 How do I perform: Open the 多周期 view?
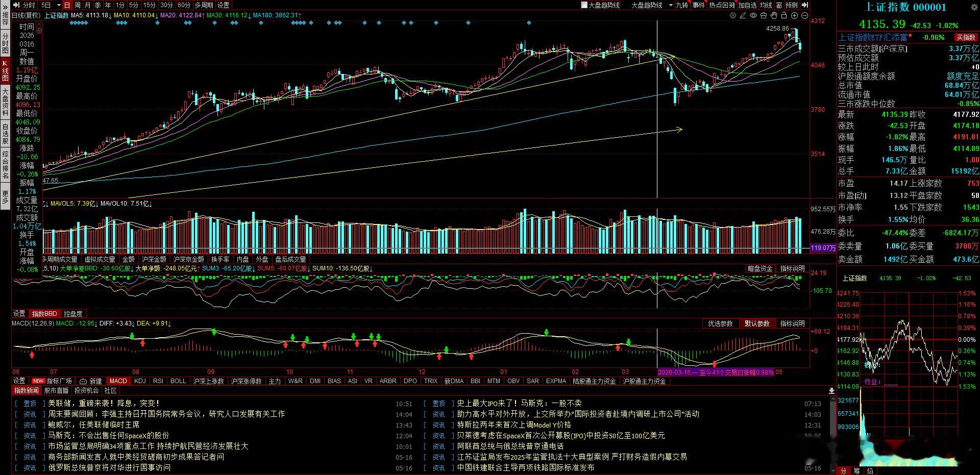(x=204, y=5)
